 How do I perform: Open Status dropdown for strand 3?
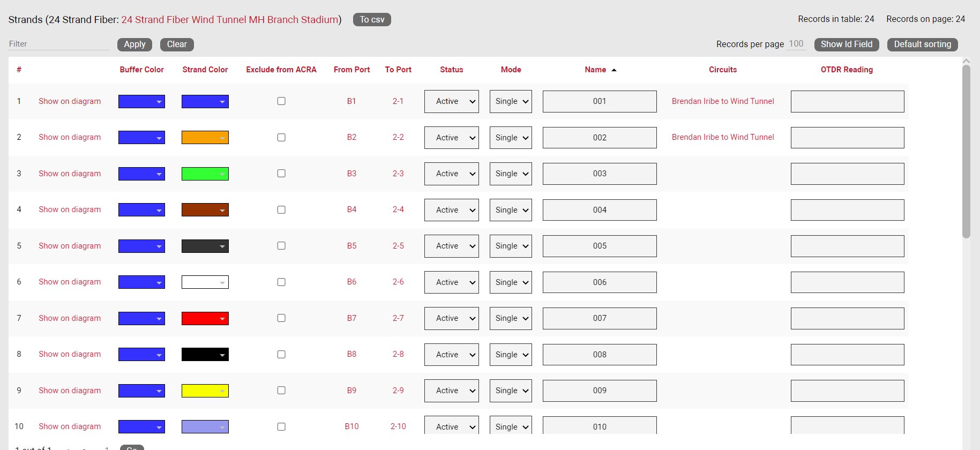point(451,174)
